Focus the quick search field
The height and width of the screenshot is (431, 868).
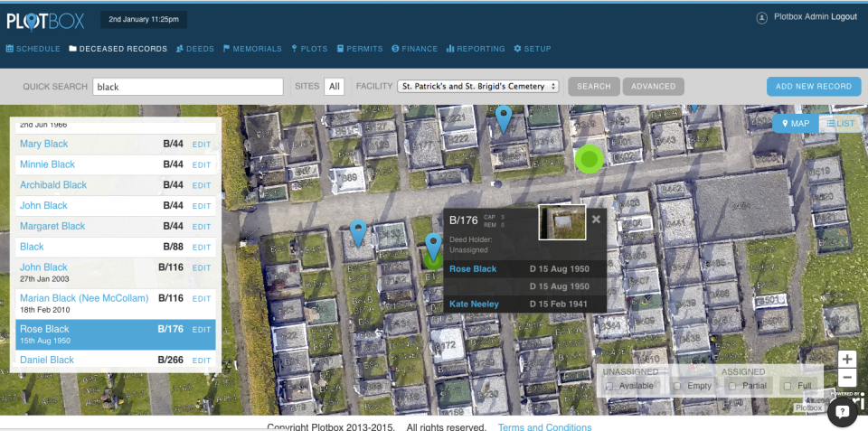(188, 87)
